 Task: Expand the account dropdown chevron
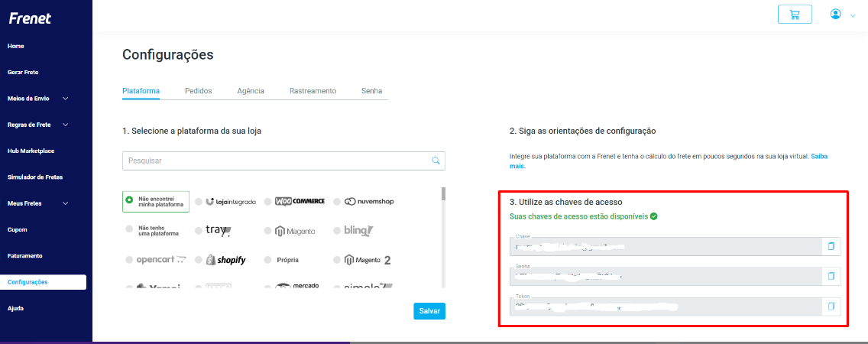[853, 15]
